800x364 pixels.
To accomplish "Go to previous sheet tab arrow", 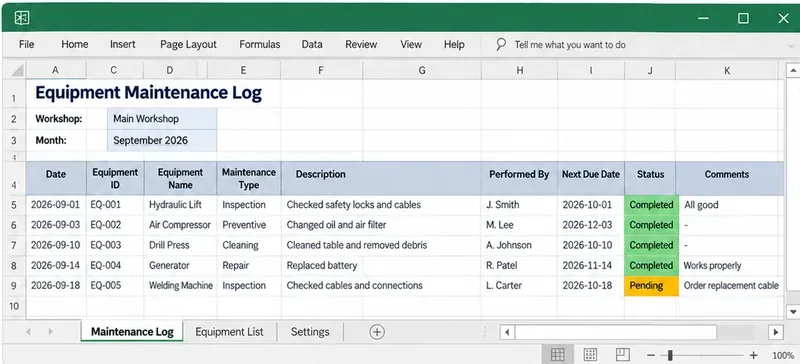I will tap(29, 332).
